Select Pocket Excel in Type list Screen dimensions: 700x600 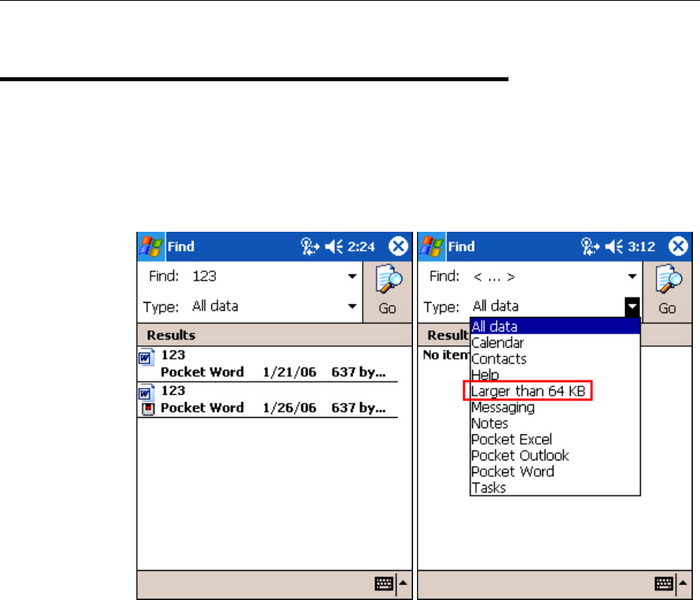tap(556, 439)
